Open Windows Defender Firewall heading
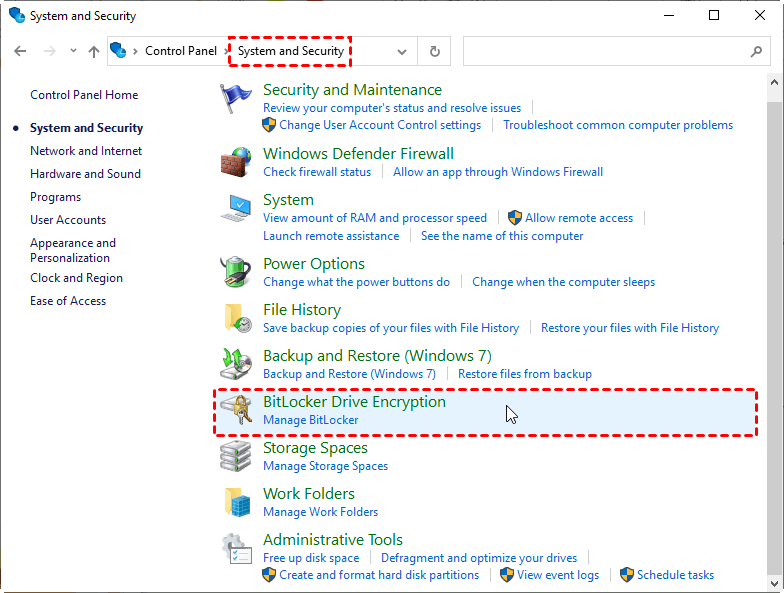The image size is (784, 593). coord(358,154)
